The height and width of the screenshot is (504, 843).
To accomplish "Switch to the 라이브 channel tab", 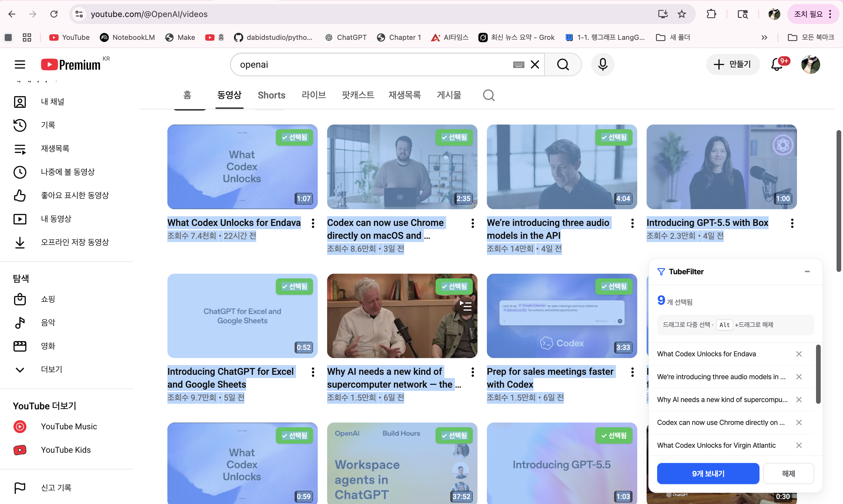I will [x=314, y=95].
